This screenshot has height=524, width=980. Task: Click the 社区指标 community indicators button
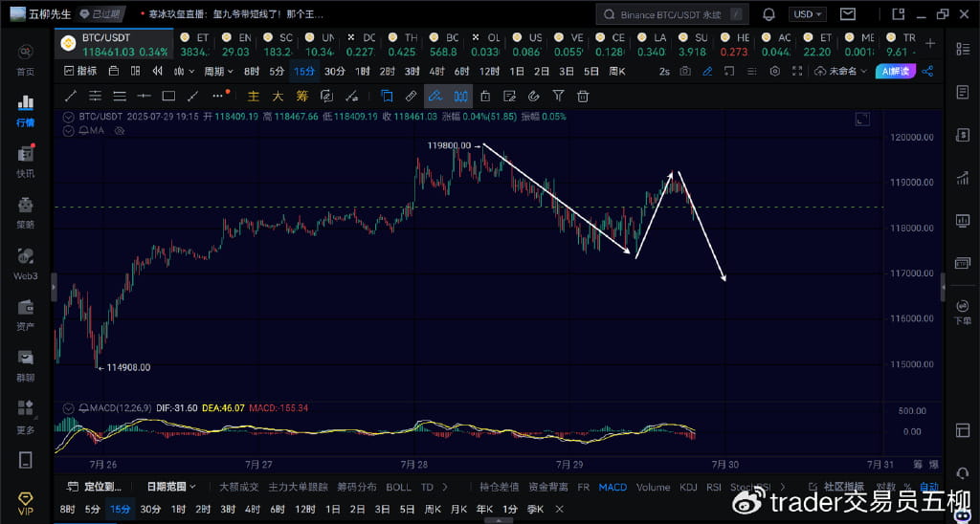pos(836,487)
